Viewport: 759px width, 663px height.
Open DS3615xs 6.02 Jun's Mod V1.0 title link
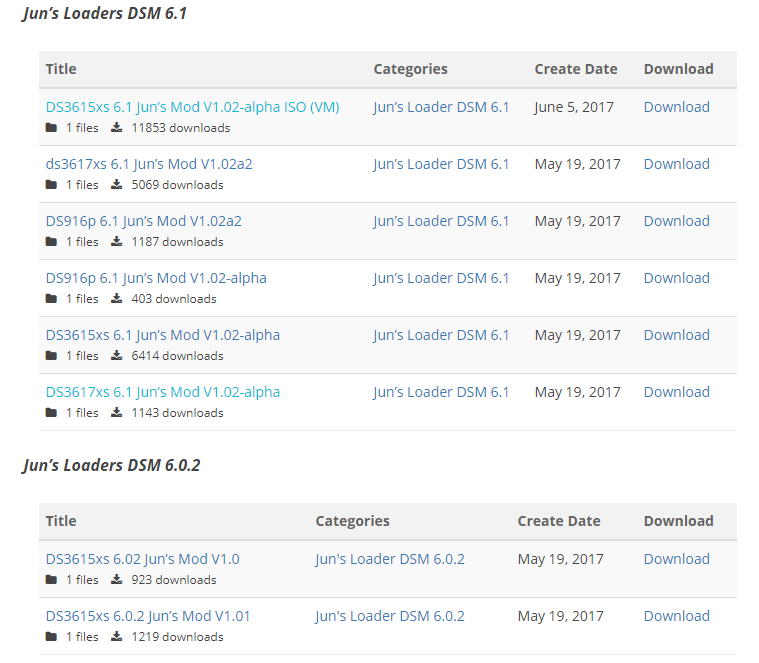click(142, 559)
